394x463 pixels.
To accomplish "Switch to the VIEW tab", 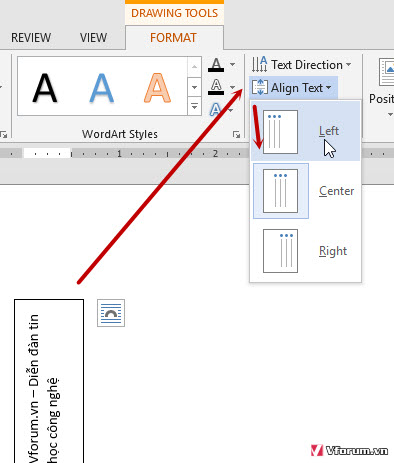I will tap(93, 38).
